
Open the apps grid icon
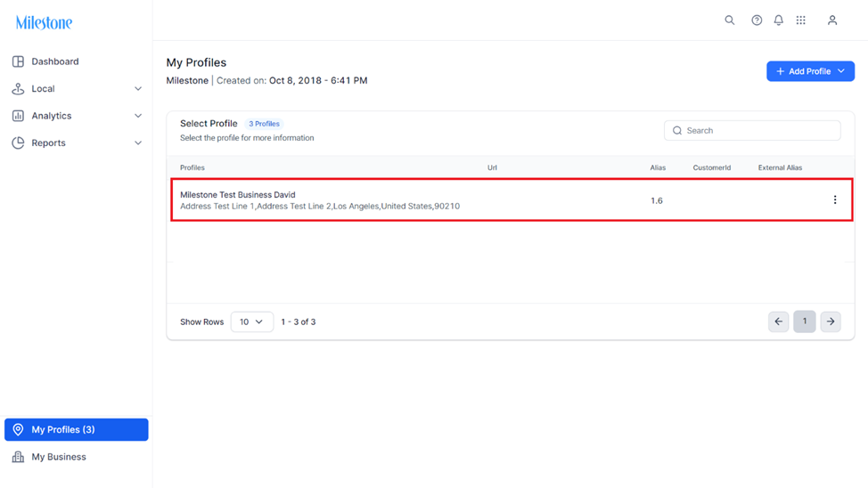801,20
